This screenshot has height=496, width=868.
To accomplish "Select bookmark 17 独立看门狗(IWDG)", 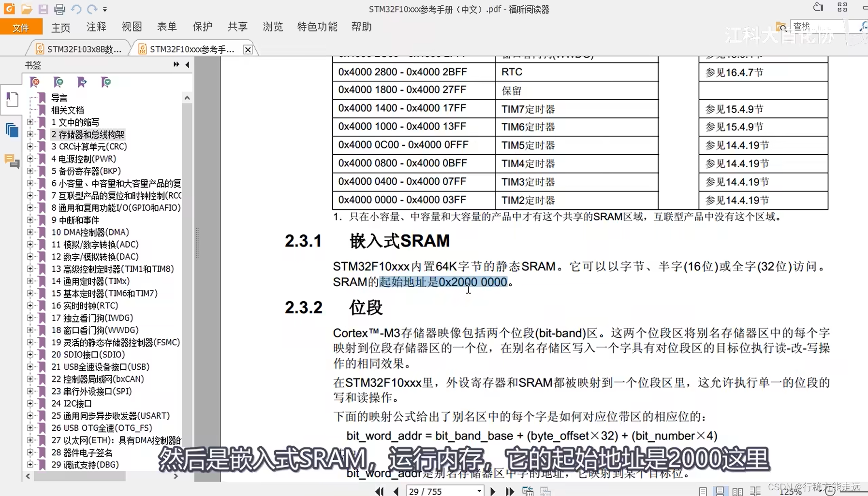I will point(92,318).
